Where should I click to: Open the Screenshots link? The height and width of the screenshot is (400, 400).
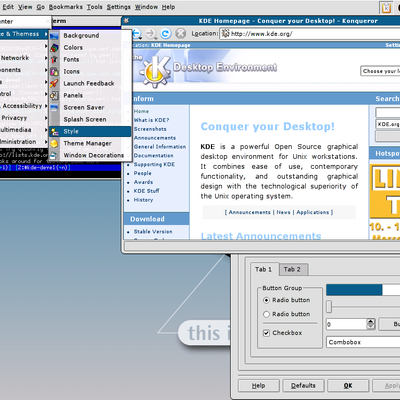(x=150, y=129)
